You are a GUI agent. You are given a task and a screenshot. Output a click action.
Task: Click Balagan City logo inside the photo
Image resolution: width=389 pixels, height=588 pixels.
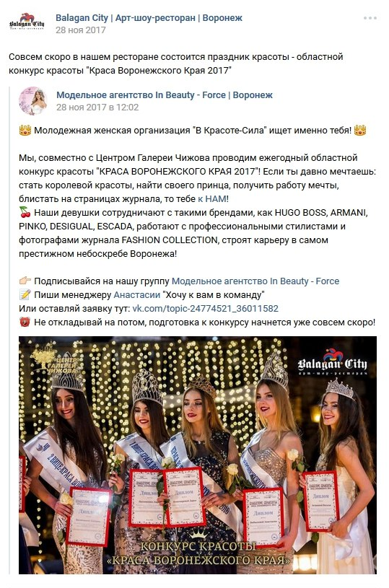333,362
